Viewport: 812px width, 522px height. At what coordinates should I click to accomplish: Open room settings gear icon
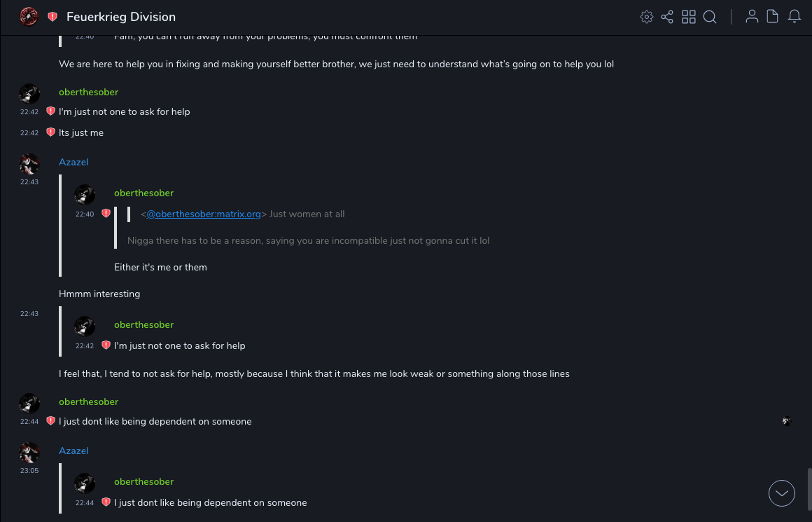coord(647,17)
